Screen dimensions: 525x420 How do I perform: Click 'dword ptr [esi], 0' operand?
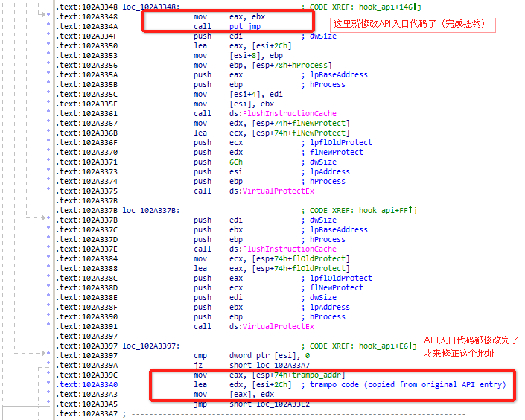point(269,356)
